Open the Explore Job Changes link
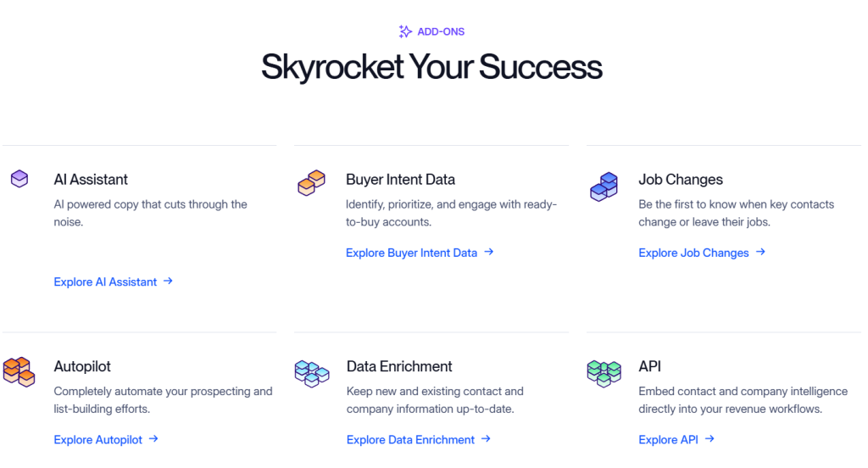The width and height of the screenshot is (868, 468). pyautogui.click(x=693, y=253)
